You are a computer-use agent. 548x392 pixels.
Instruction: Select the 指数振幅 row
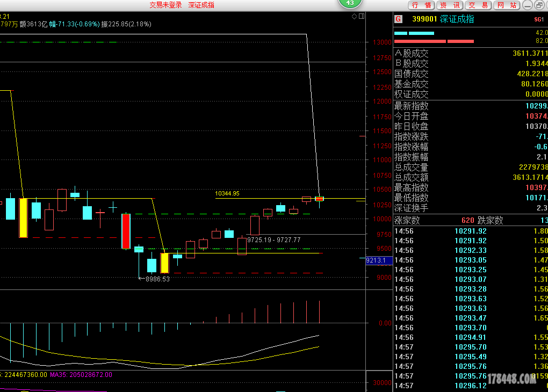471,157
